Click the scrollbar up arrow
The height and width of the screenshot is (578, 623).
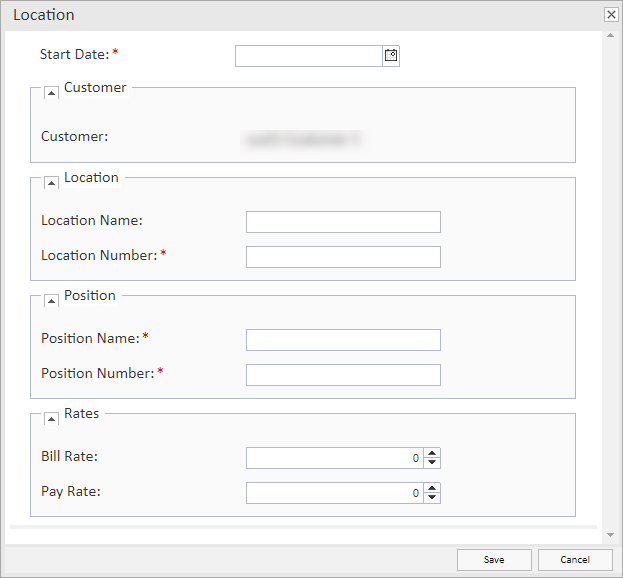(610, 36)
